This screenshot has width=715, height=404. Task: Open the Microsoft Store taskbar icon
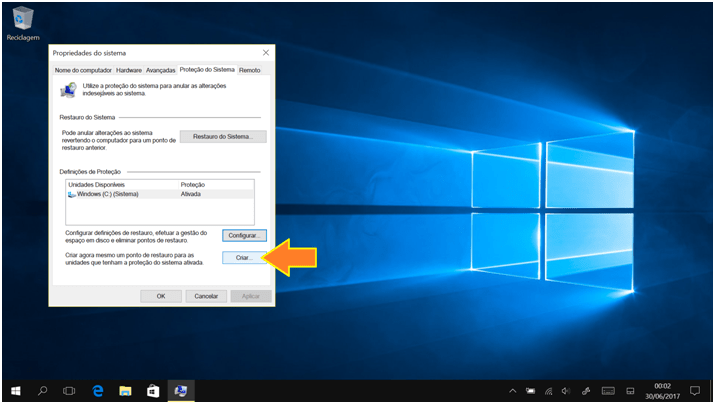pyautogui.click(x=153, y=390)
